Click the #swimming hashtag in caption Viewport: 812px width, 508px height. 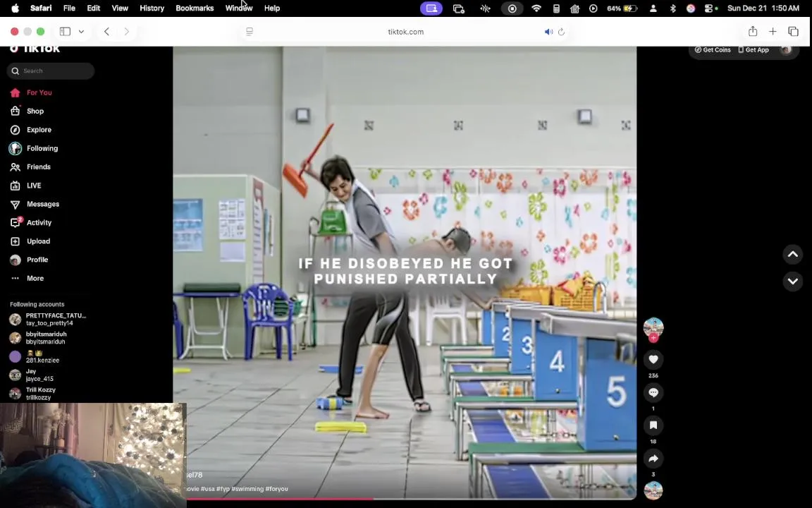click(247, 489)
